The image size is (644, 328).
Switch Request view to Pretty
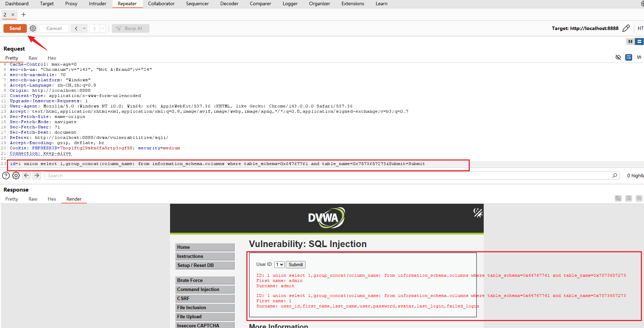point(11,58)
